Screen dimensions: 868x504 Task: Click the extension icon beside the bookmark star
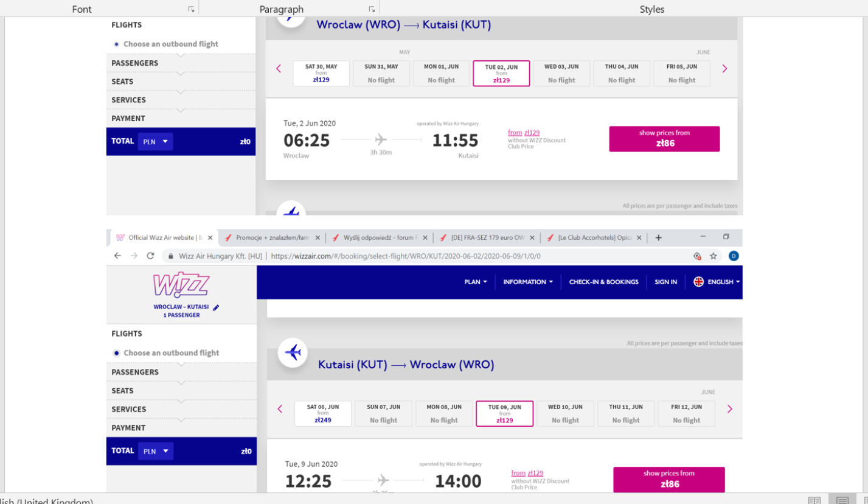click(698, 256)
